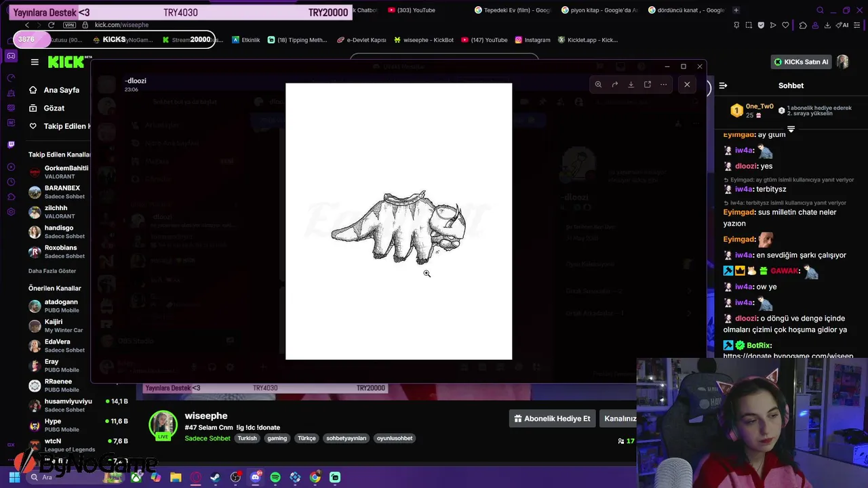The height and width of the screenshot is (488, 868).
Task: Open wiseephe streamer avatar
Action: (163, 425)
